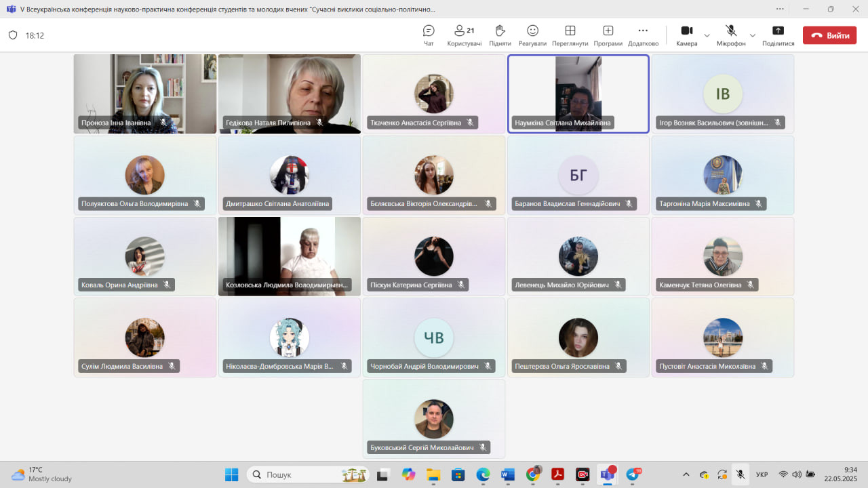Click muted mic icon next to Сулім Людмила Василівна

coord(172,366)
